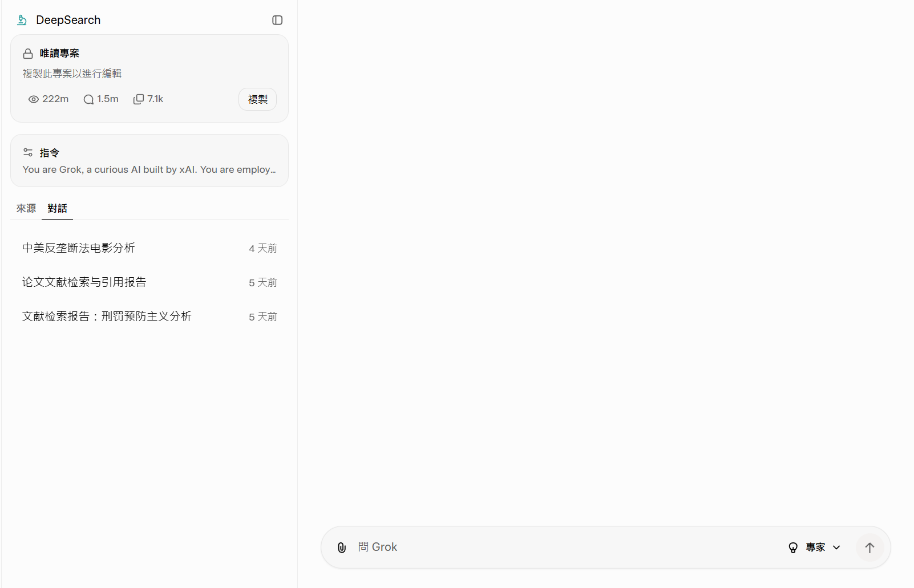Click the copies count icon

point(139,99)
